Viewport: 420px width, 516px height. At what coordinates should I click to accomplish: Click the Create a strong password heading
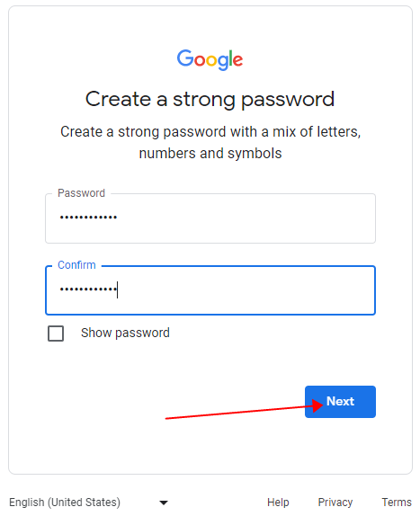click(x=210, y=100)
